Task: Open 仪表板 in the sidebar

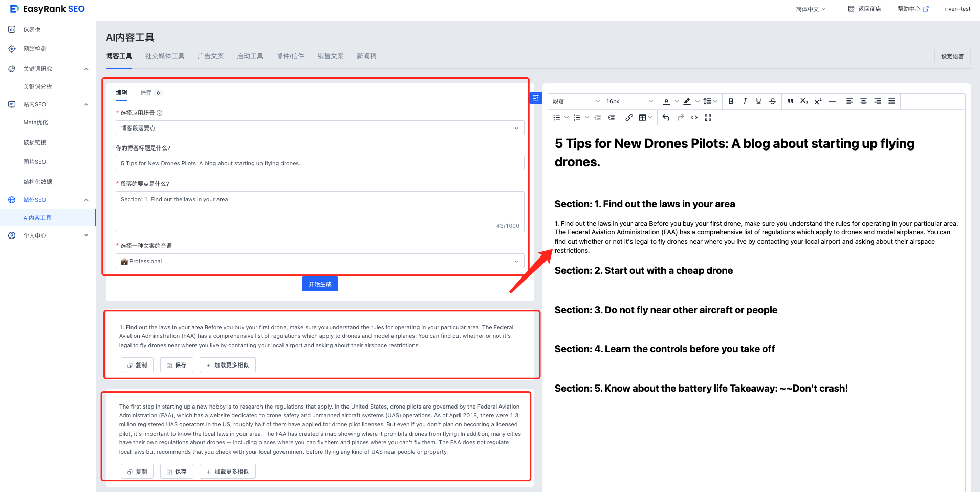Action: click(32, 29)
